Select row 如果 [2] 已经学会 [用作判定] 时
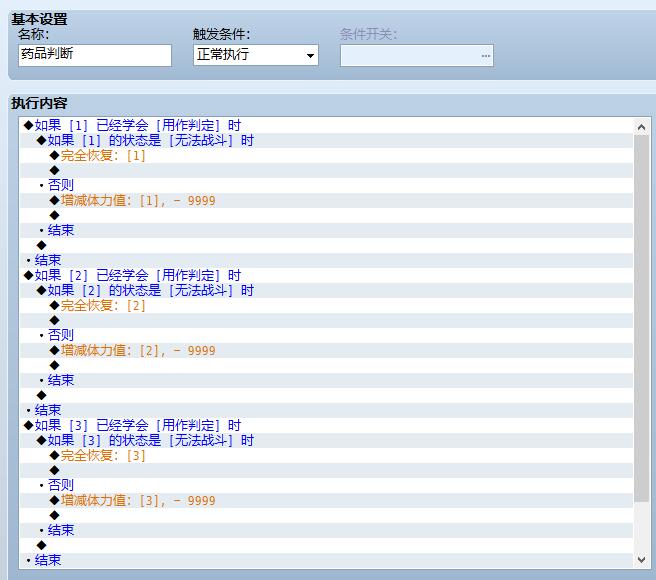656x580 pixels. click(x=326, y=275)
